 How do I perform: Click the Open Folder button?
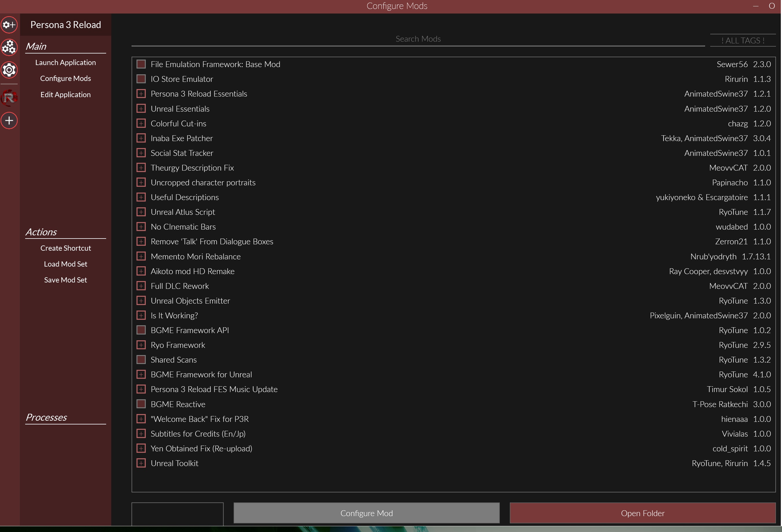(643, 513)
